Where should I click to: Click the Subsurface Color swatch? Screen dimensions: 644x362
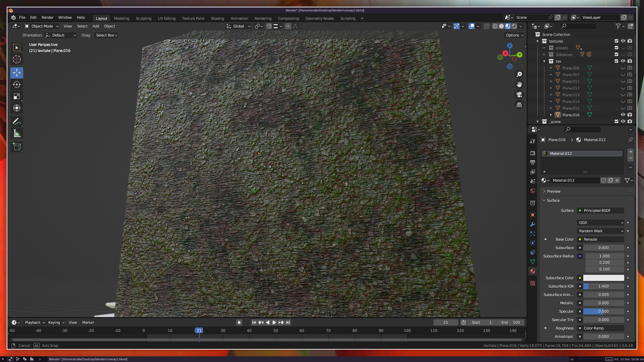(603, 278)
